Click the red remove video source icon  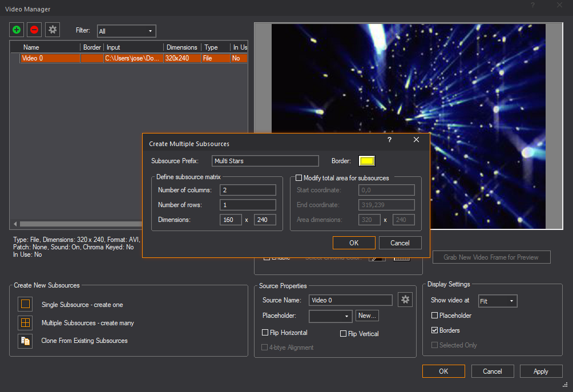[34, 30]
